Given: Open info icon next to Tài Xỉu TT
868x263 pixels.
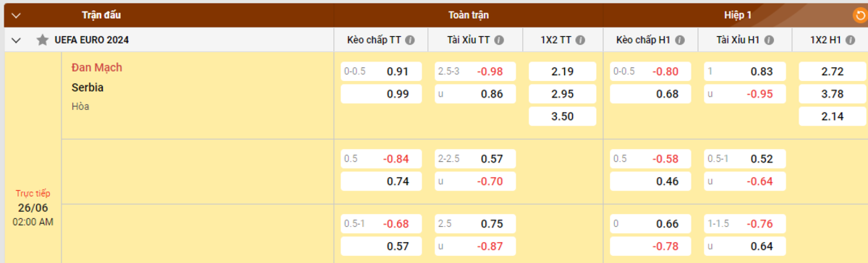Looking at the screenshot, I should [499, 40].
